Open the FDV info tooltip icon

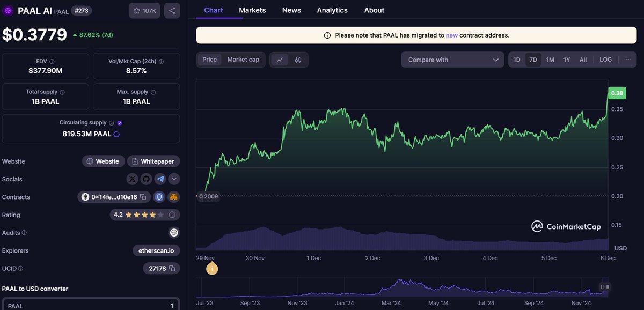pos(52,62)
